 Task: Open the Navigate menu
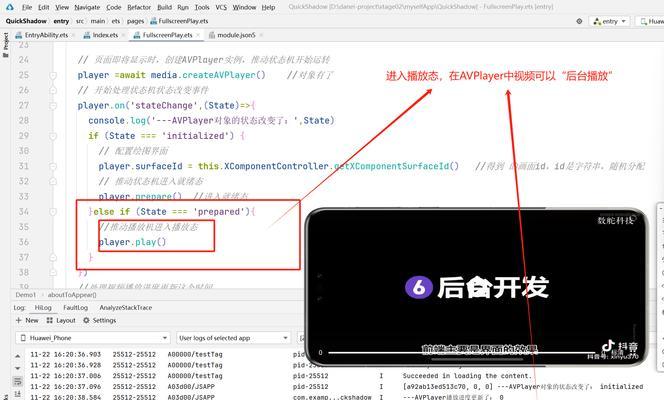(x=87, y=7)
